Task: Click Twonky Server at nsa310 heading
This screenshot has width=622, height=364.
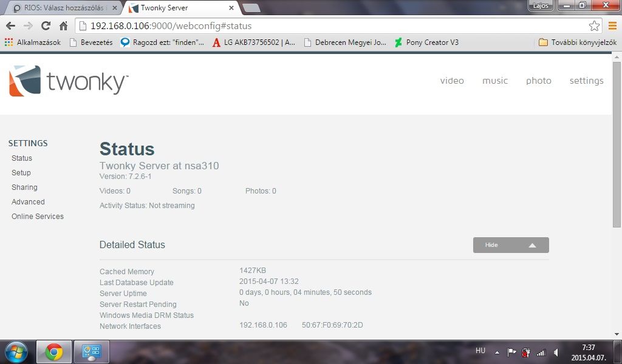Action: click(x=159, y=166)
